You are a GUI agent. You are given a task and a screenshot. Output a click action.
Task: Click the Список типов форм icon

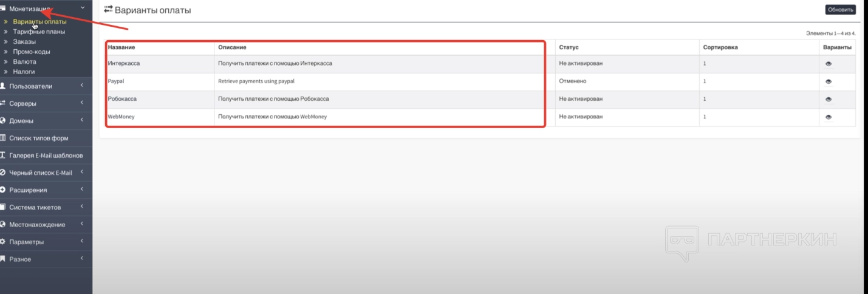(x=3, y=138)
